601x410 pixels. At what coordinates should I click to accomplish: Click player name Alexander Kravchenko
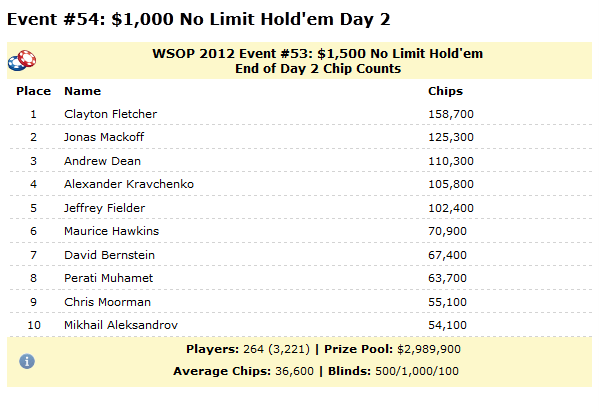129,184
